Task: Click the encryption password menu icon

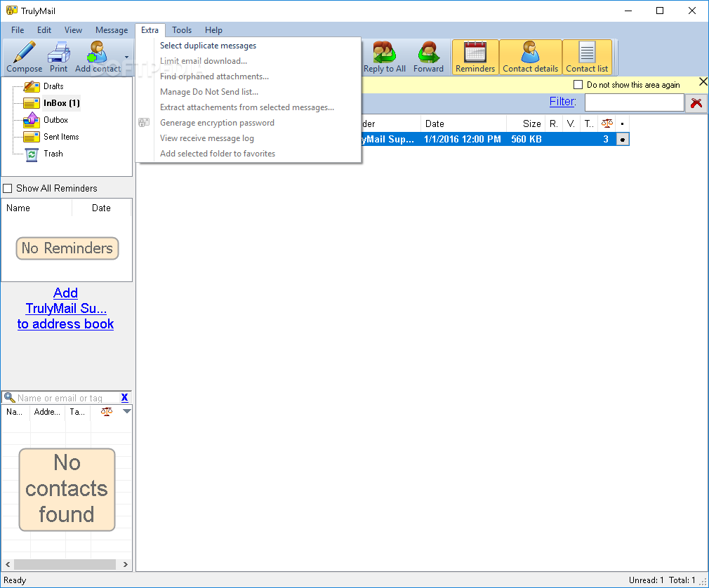Action: (x=144, y=123)
